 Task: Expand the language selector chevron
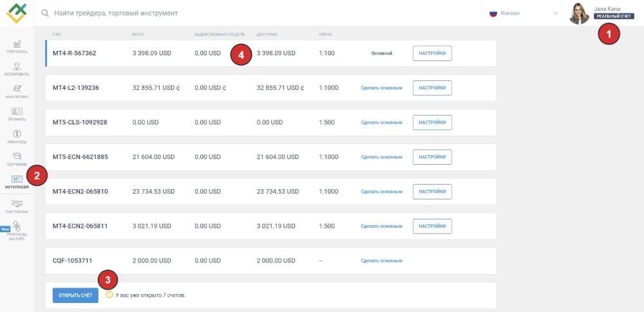pyautogui.click(x=556, y=13)
